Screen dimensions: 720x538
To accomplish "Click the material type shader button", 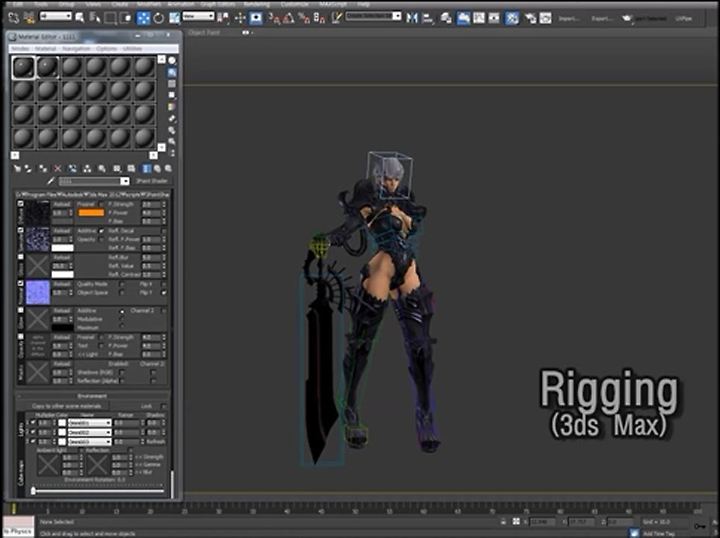I will [151, 181].
